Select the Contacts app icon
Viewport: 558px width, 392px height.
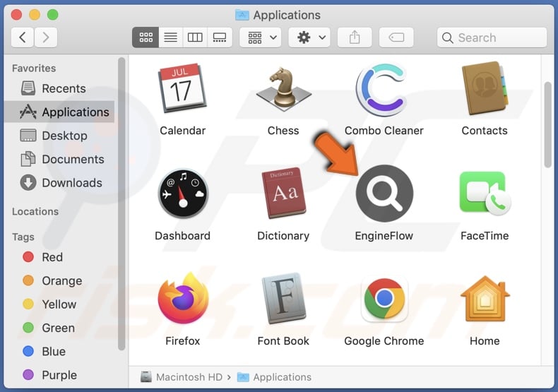(x=485, y=88)
